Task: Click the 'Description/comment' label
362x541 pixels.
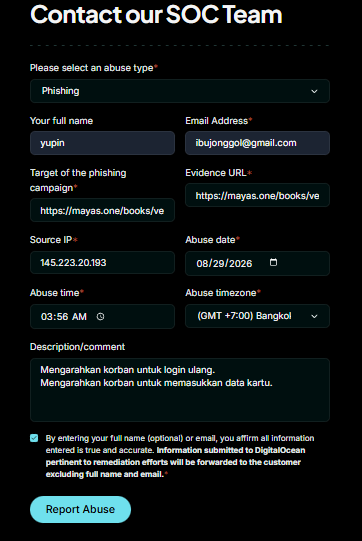Action: 77,347
